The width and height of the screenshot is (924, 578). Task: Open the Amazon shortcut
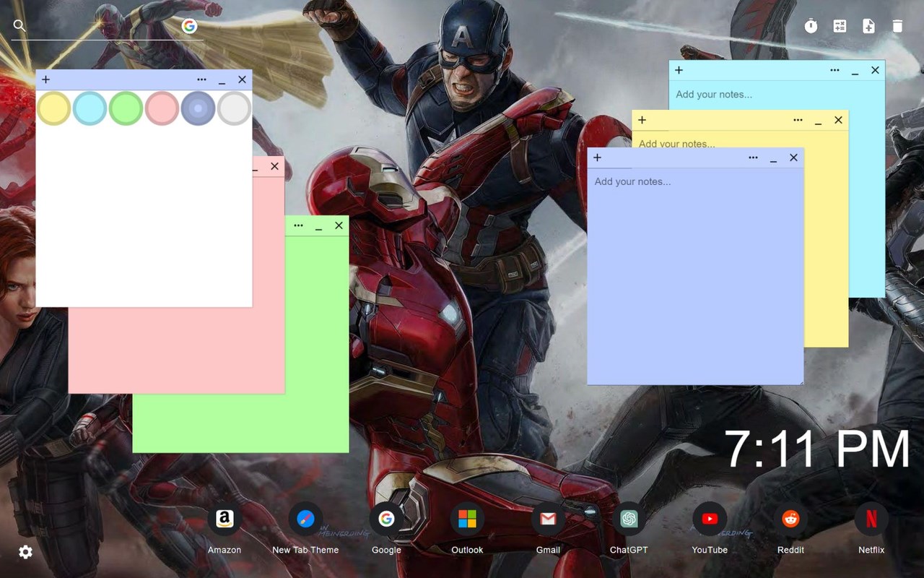pos(225,529)
